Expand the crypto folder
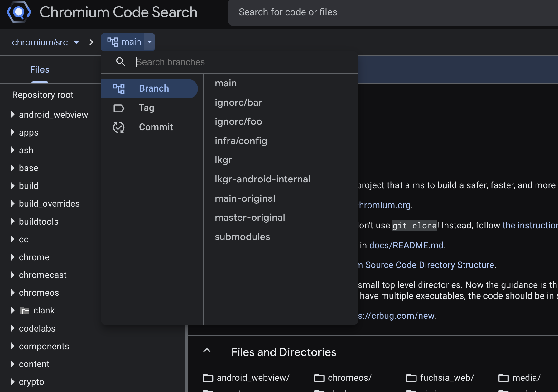This screenshot has height=392, width=558. (x=13, y=382)
